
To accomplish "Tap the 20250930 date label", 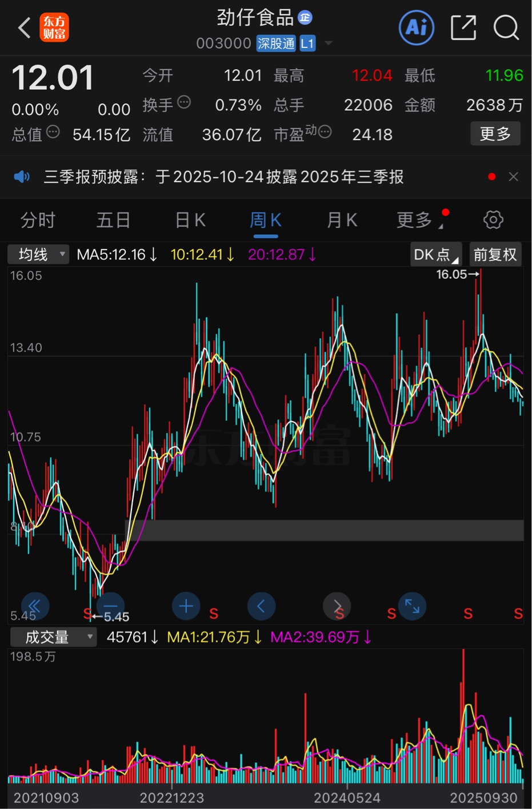I will (483, 798).
